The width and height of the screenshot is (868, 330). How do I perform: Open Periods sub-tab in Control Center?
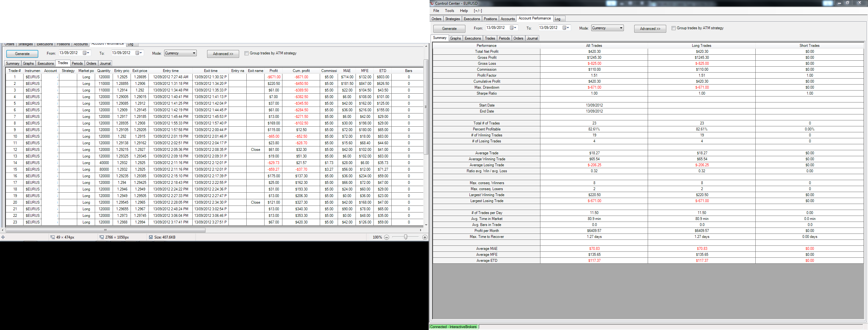504,38
